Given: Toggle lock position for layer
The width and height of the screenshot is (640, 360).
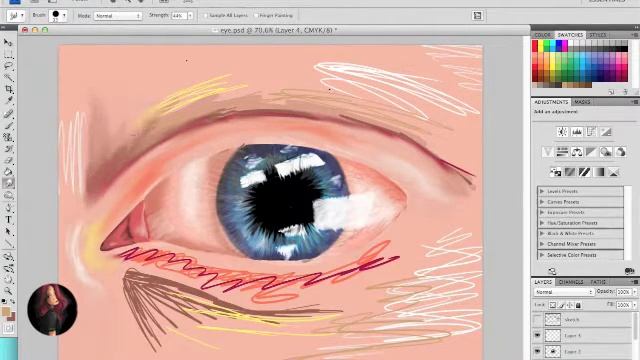Looking at the screenshot, I should click(x=570, y=305).
